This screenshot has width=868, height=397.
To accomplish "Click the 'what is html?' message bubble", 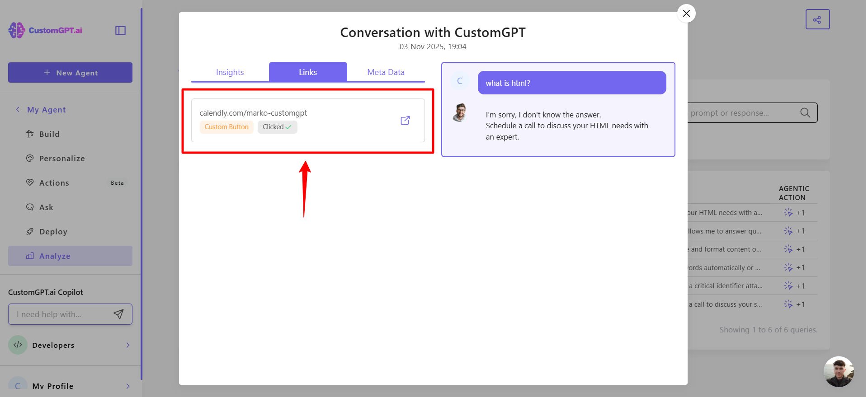I will click(572, 83).
